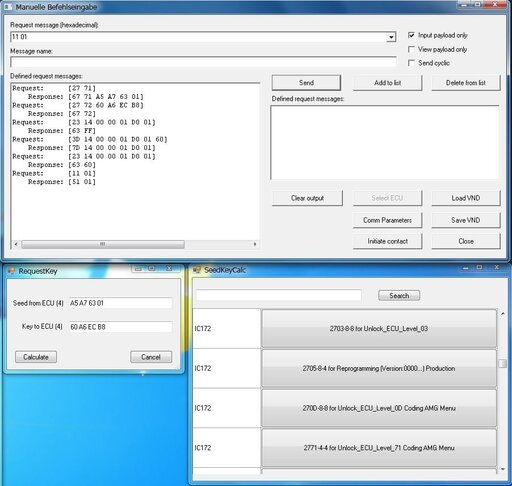The width and height of the screenshot is (512, 486).
Task: Click the horizontal scrollbar left arrow in output
Action: (x=16, y=244)
